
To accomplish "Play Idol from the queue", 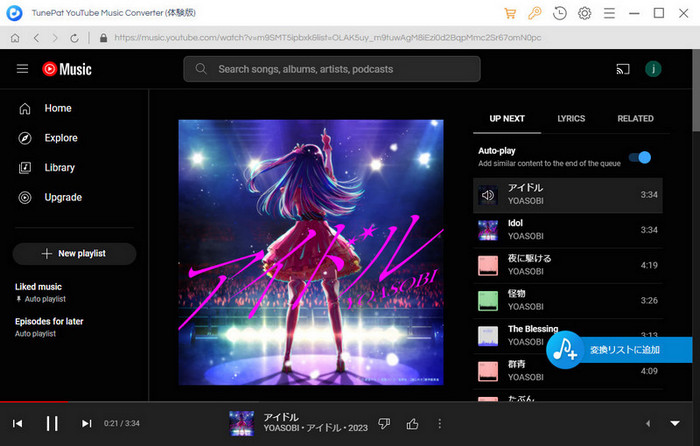I will (x=567, y=230).
